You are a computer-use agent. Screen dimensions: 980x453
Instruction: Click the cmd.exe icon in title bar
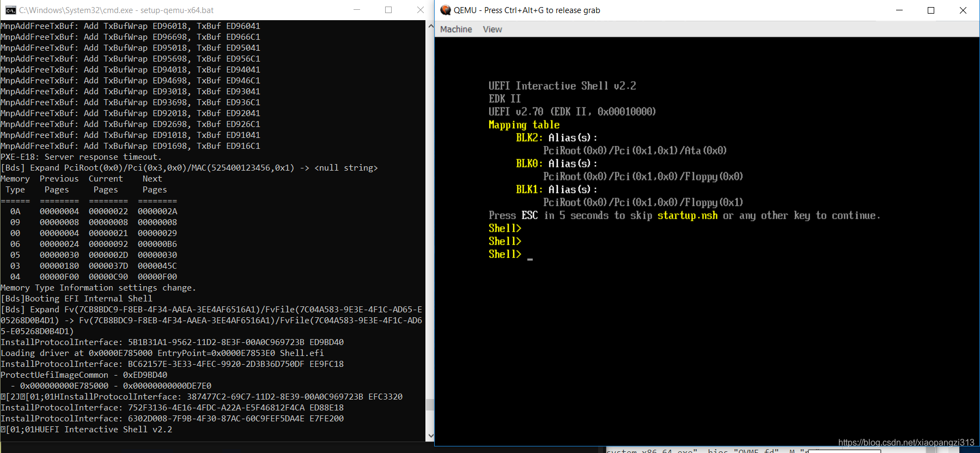coord(10,10)
